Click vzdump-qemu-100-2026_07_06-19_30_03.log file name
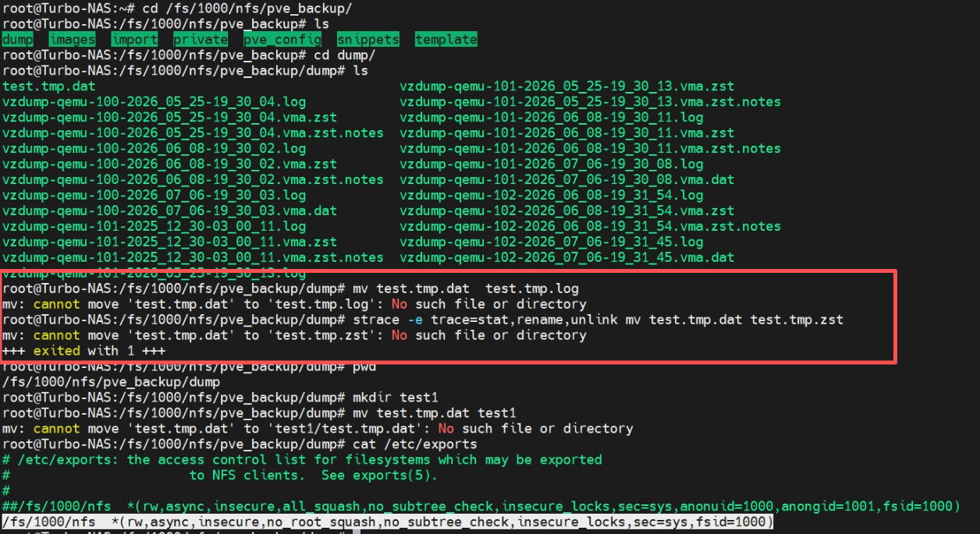This screenshot has height=534, width=980. click(x=154, y=195)
